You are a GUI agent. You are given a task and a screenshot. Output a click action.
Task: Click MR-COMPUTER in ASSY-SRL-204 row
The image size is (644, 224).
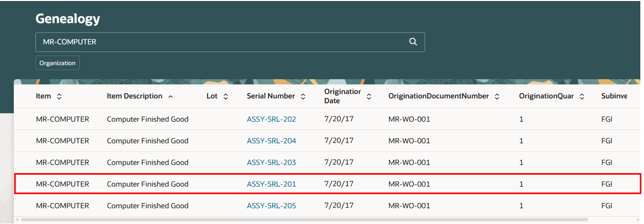click(62, 141)
